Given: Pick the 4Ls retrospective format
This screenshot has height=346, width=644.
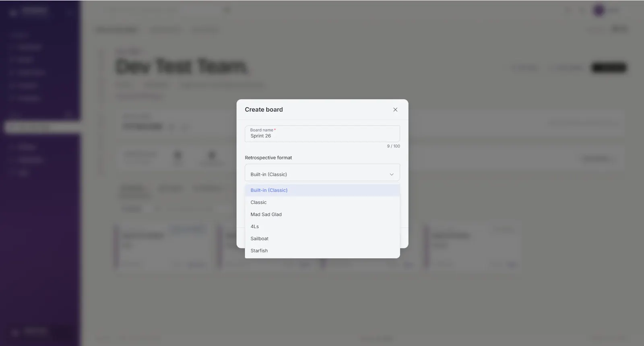Looking at the screenshot, I should coord(322,227).
